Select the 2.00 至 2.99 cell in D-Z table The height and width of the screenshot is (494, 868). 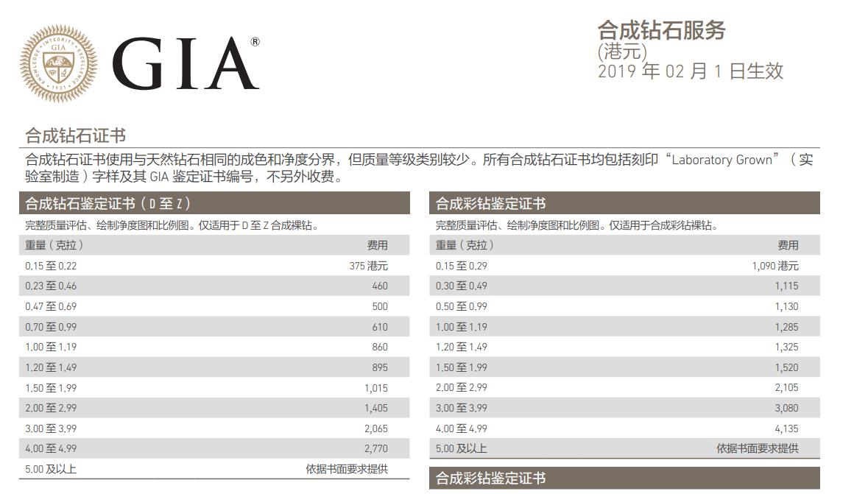[x=51, y=408]
